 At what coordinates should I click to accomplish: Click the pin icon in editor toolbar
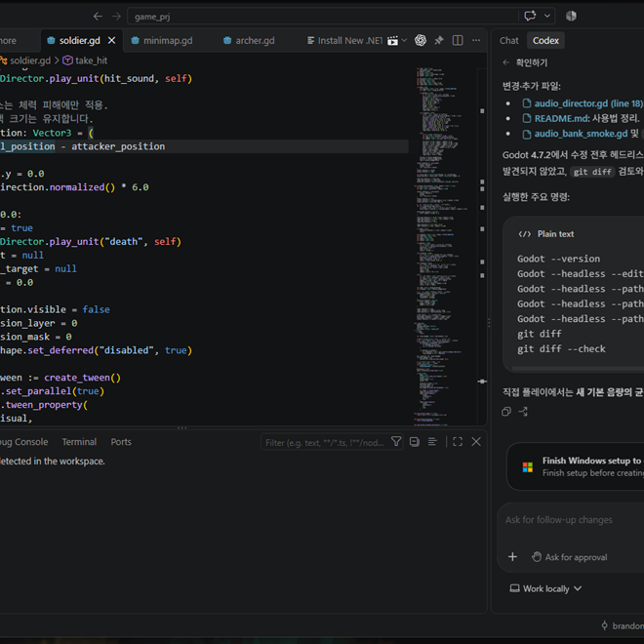(x=439, y=40)
